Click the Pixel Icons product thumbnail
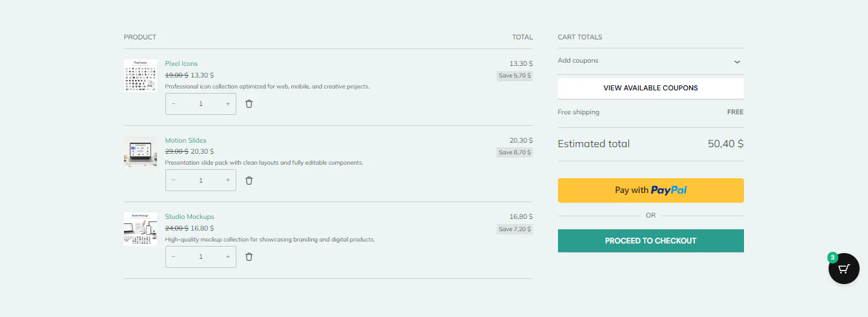868x317 pixels. [140, 76]
